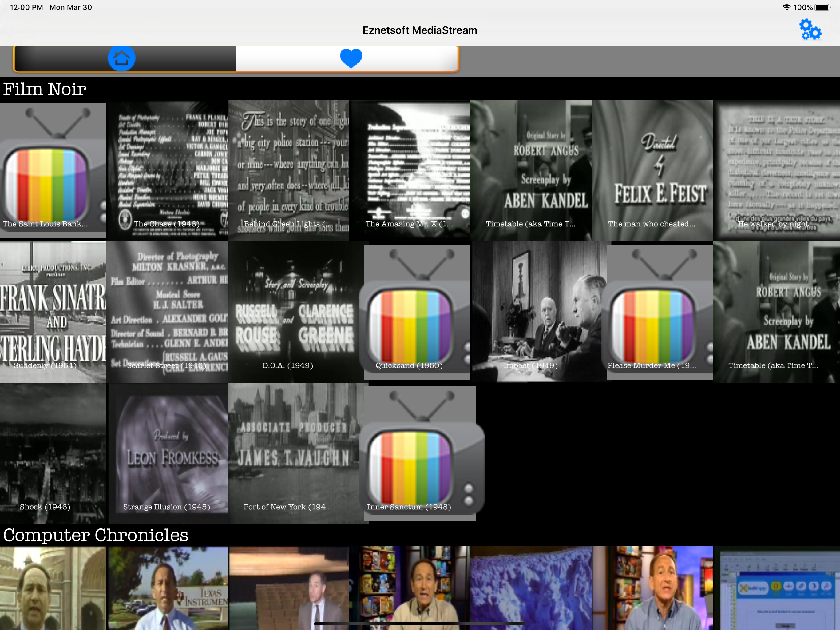The height and width of the screenshot is (630, 840).
Task: Open the Computer Chronicles section heading
Action: pos(96,535)
